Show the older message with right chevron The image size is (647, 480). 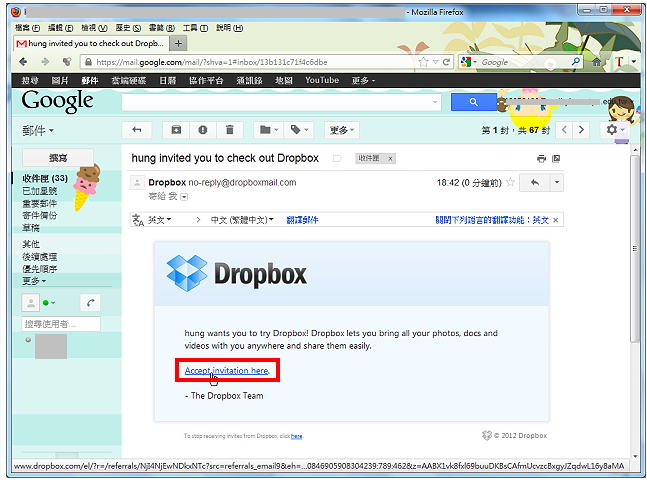click(x=581, y=130)
